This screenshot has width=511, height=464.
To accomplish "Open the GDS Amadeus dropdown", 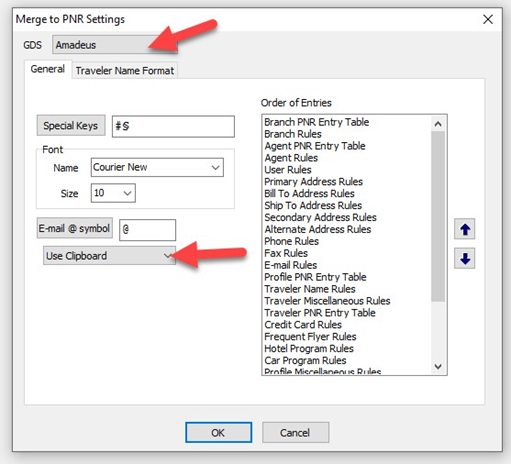I will (115, 45).
